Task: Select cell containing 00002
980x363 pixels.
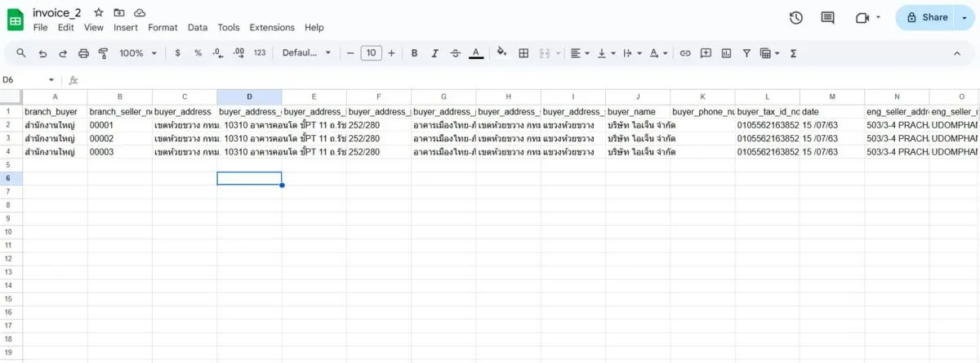Action: 120,138
